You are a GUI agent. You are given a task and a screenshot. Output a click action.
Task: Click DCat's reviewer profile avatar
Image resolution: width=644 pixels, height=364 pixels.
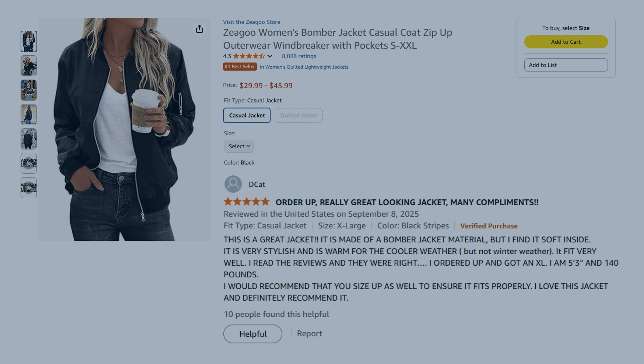[233, 184]
